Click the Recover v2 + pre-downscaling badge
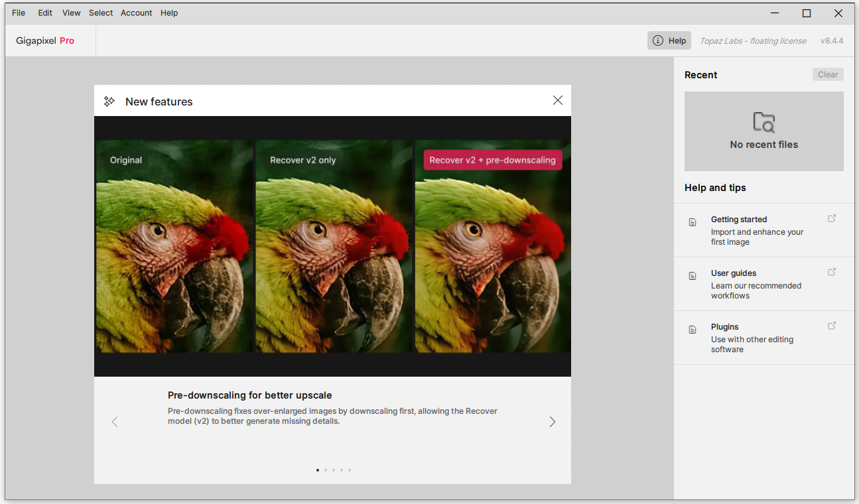 493,160
